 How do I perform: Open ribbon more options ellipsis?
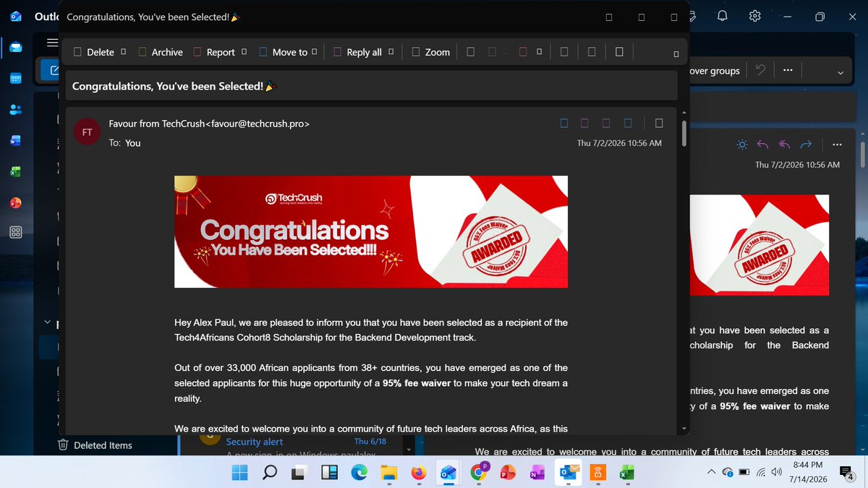tap(788, 70)
